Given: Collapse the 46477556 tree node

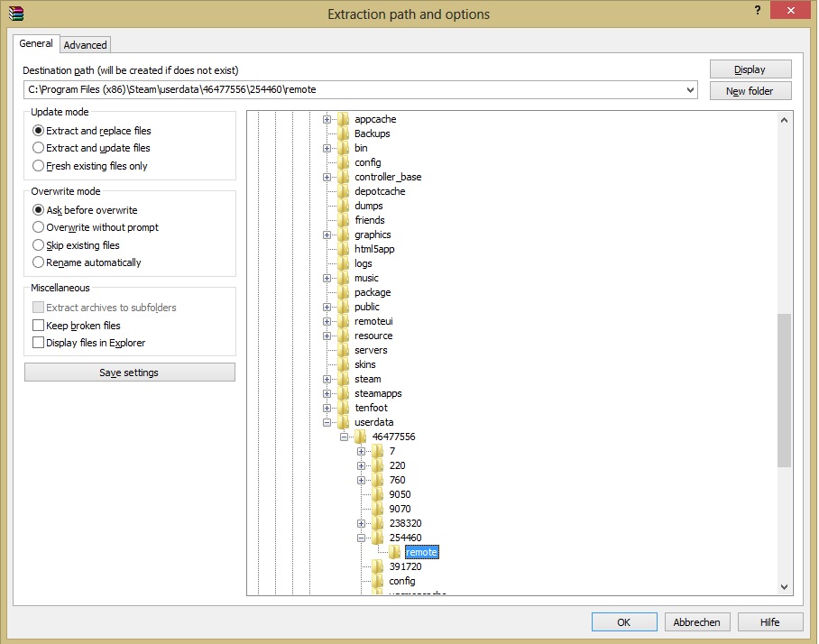Looking at the screenshot, I should 345,437.
